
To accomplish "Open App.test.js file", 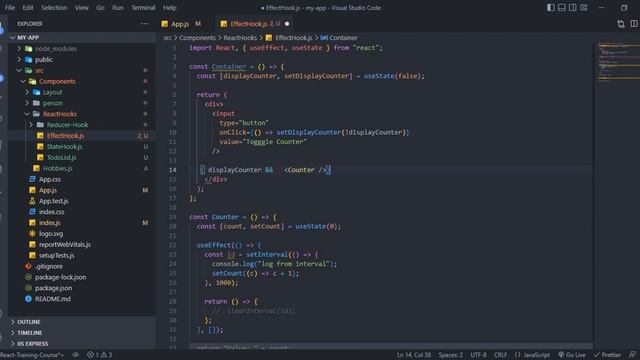I will click(x=82, y=201).
